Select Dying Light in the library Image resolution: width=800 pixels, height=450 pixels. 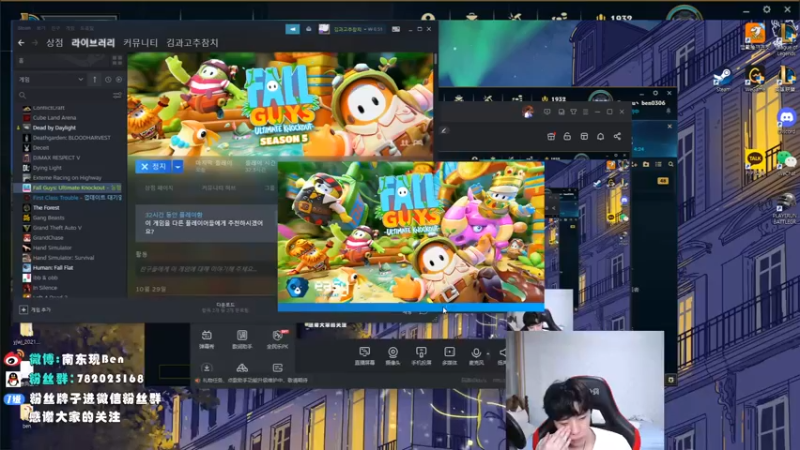pos(47,168)
